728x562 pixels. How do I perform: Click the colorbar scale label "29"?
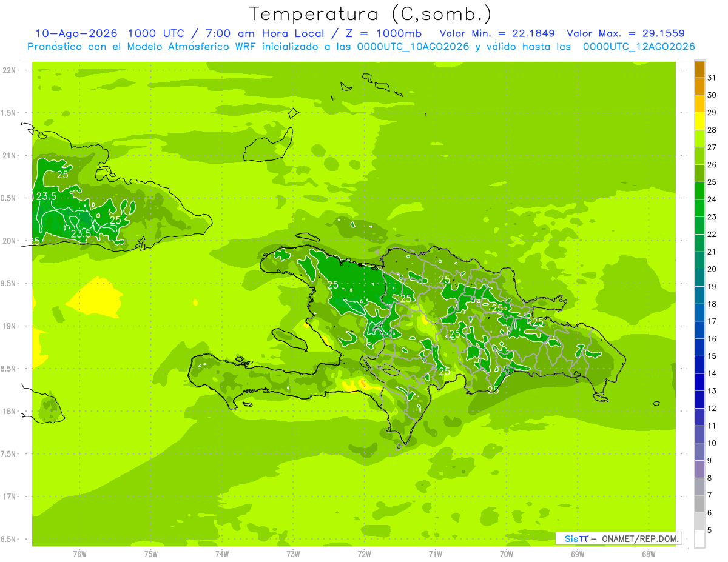click(x=712, y=113)
